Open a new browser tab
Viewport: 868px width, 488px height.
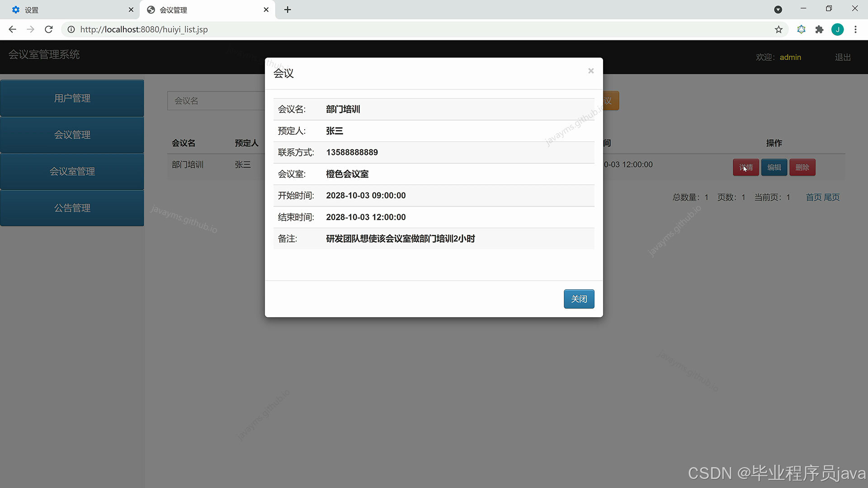point(288,9)
